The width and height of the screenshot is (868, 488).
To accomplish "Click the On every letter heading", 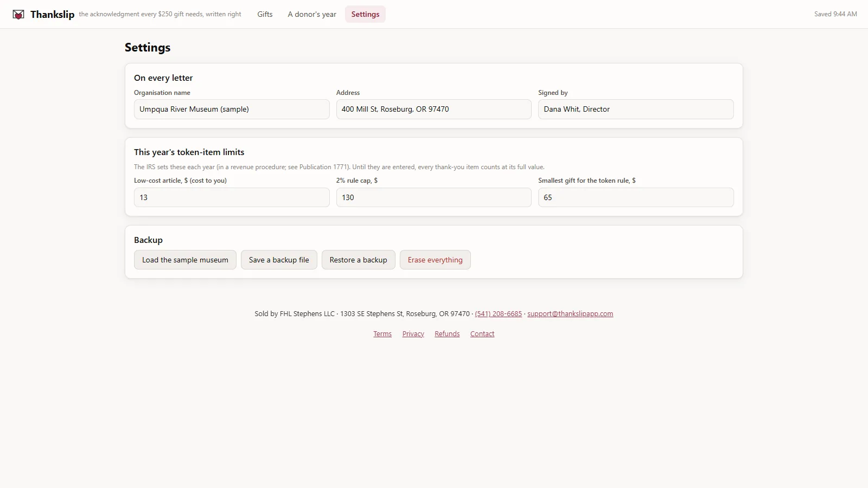I will coord(163,78).
